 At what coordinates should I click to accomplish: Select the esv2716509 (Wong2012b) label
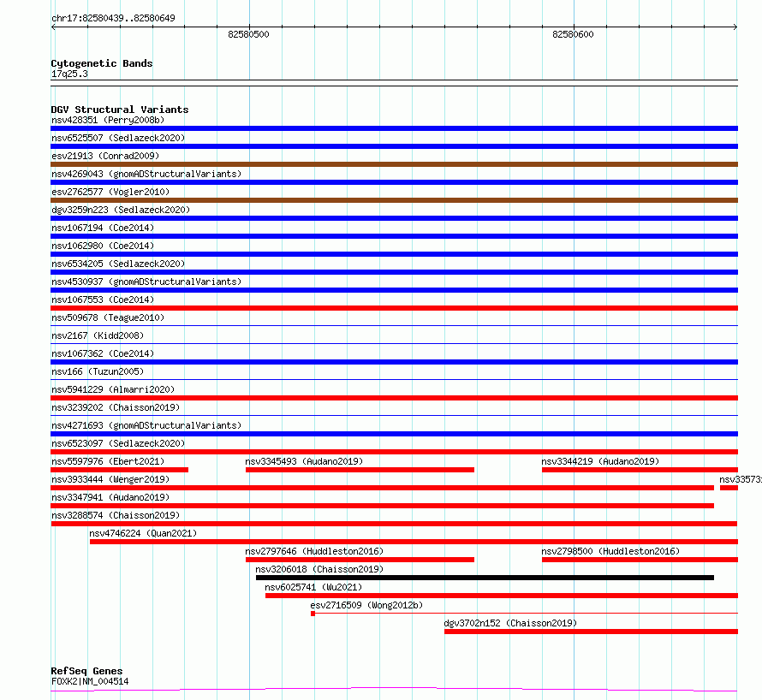(367, 605)
